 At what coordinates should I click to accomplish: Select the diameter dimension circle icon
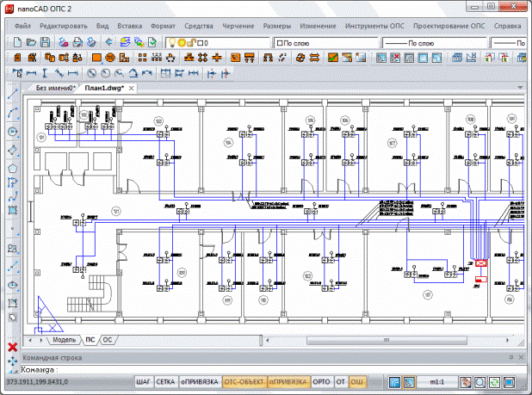91,73
